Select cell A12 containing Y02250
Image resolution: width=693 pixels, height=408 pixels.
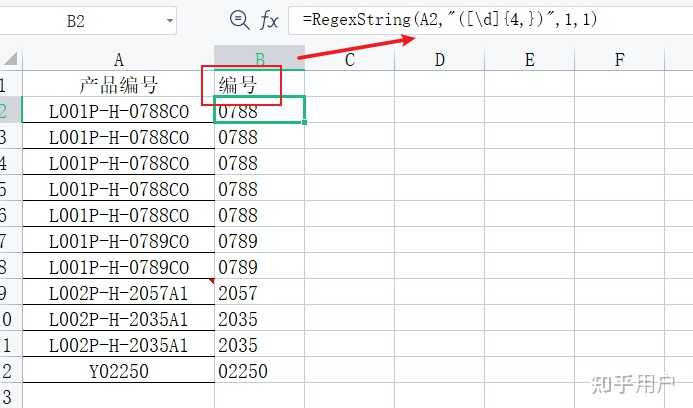click(118, 370)
